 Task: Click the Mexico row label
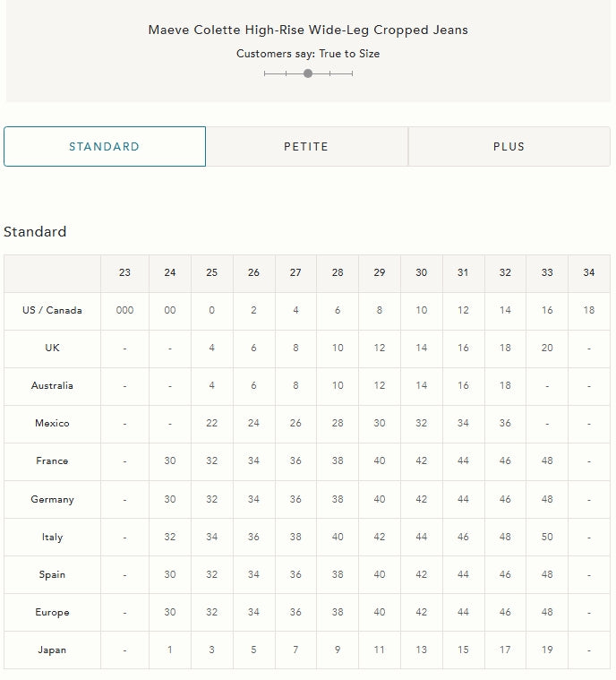(53, 423)
